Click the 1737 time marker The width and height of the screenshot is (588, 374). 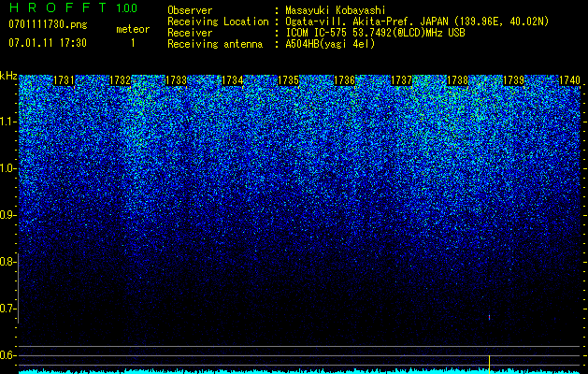click(401, 80)
